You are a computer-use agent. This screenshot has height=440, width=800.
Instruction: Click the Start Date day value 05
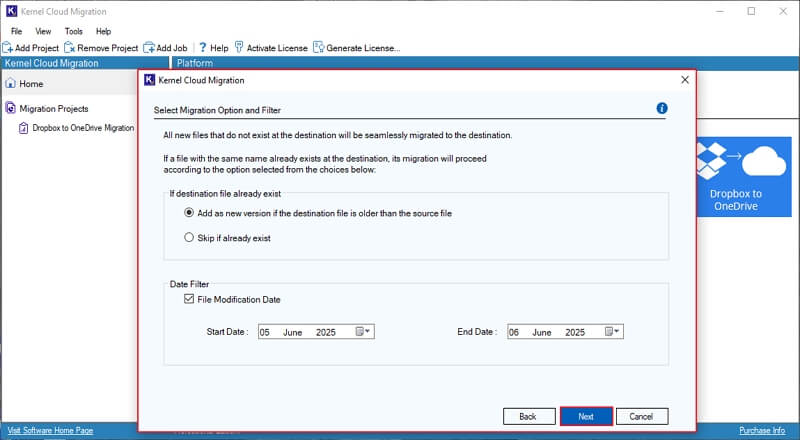coord(264,332)
